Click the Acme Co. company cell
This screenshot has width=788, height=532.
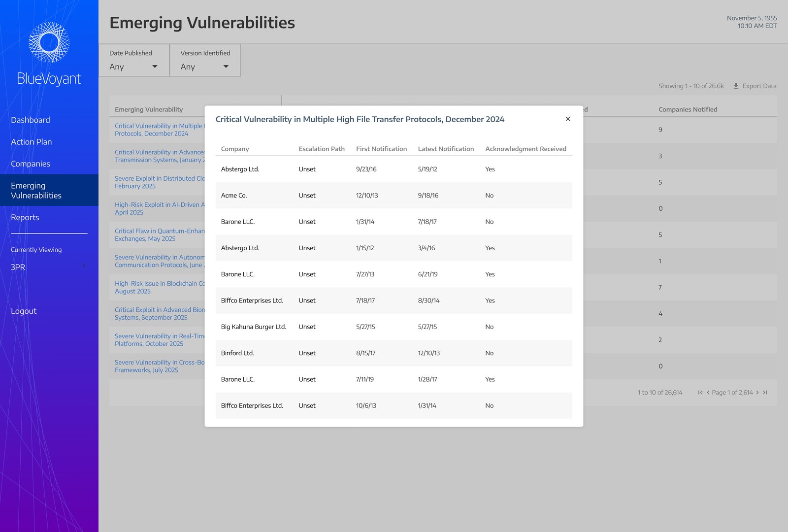tap(234, 196)
